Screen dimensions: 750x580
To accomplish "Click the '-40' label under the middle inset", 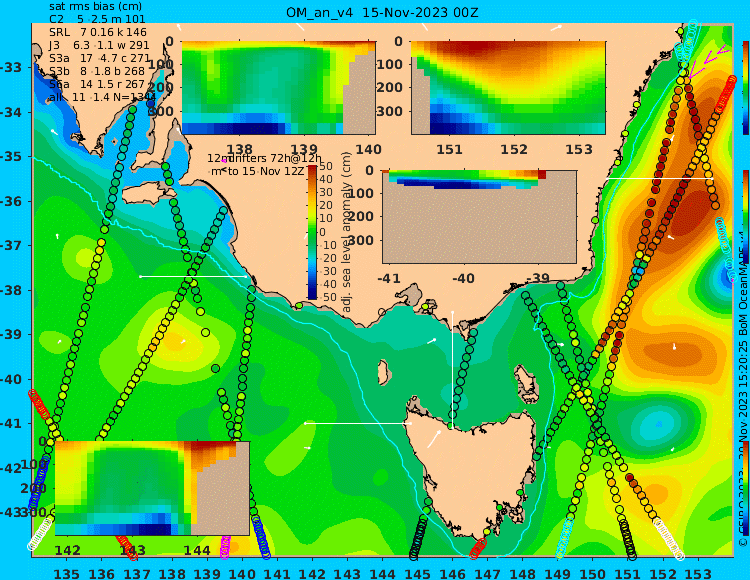I will pyautogui.click(x=463, y=278).
